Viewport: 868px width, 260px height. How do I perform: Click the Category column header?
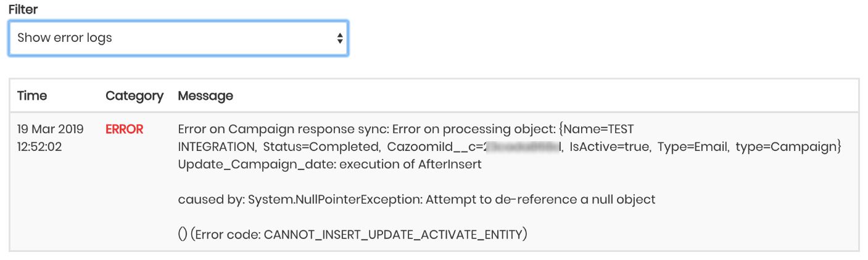[134, 96]
